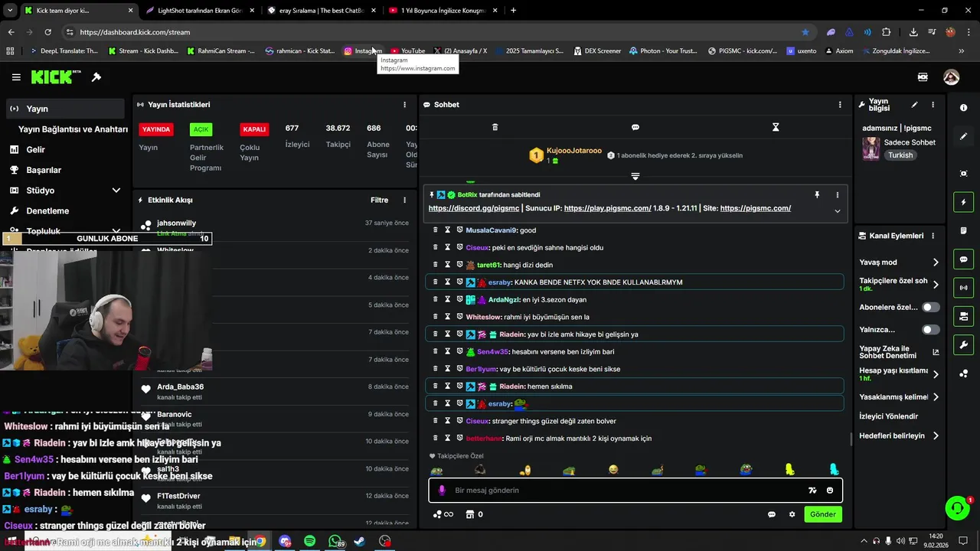Click the chat bubble icon left of the settings gear
The height and width of the screenshot is (551, 980).
pos(772,514)
